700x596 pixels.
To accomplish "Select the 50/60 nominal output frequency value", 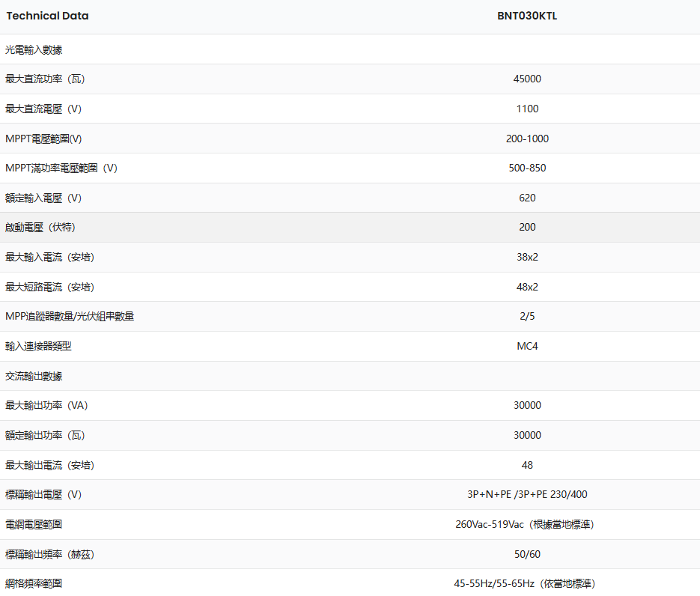I will 527,554.
